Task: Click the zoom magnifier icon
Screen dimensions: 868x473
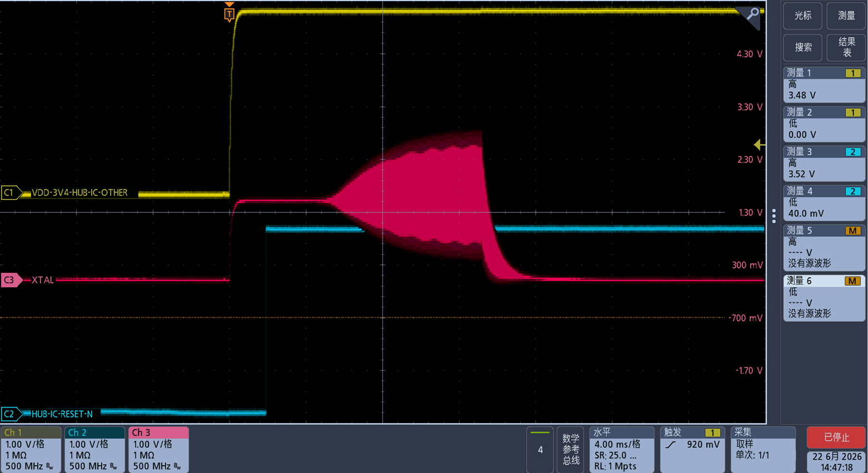Action: [x=752, y=14]
